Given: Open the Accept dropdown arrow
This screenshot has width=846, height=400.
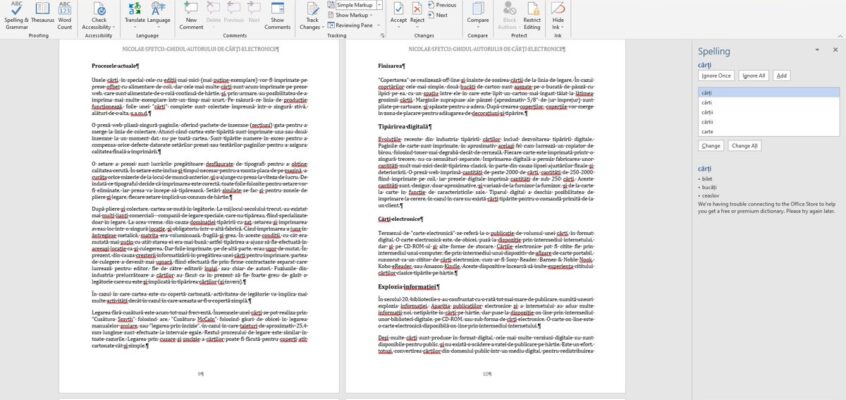Looking at the screenshot, I should (398, 26).
